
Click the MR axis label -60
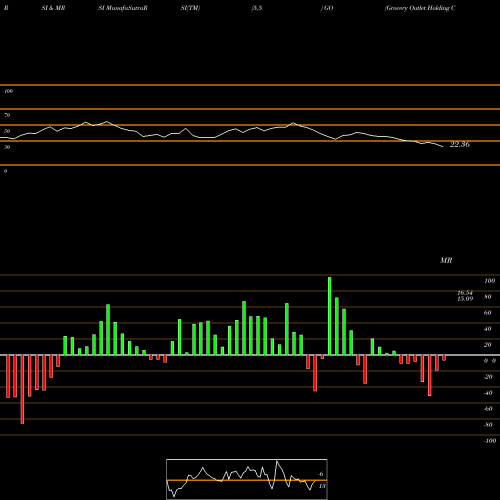click(x=488, y=409)
